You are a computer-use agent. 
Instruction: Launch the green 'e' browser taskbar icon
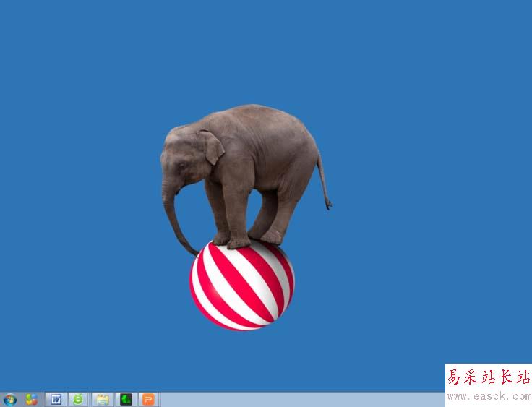78,400
